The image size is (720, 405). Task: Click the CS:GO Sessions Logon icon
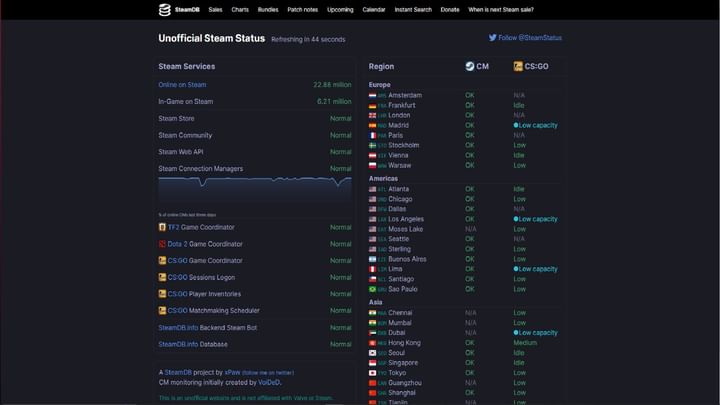click(x=161, y=277)
